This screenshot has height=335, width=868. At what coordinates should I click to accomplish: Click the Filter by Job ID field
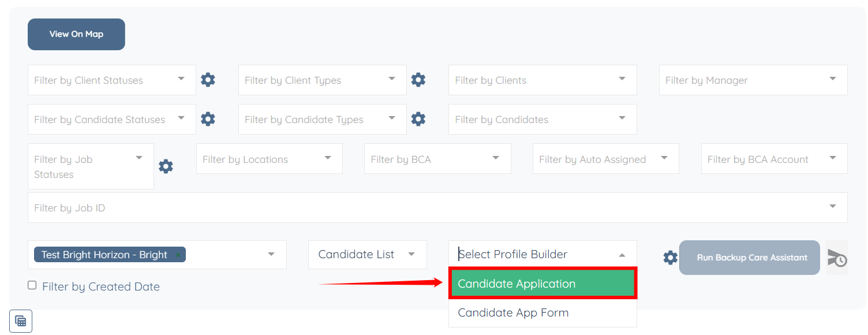pyautogui.click(x=427, y=208)
